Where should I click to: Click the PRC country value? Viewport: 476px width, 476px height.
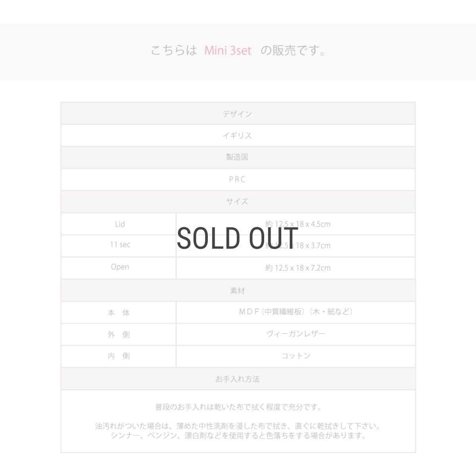(238, 179)
